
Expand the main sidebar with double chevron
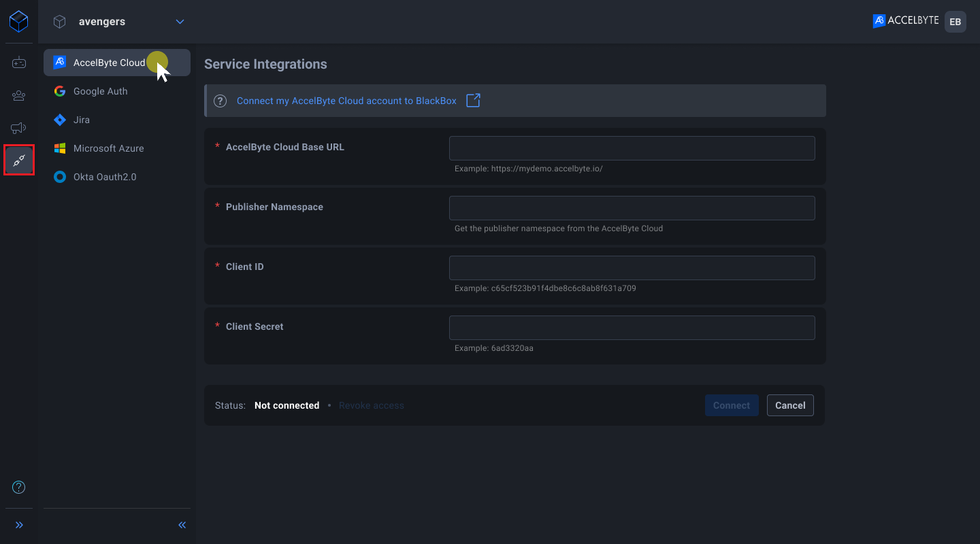(x=19, y=525)
